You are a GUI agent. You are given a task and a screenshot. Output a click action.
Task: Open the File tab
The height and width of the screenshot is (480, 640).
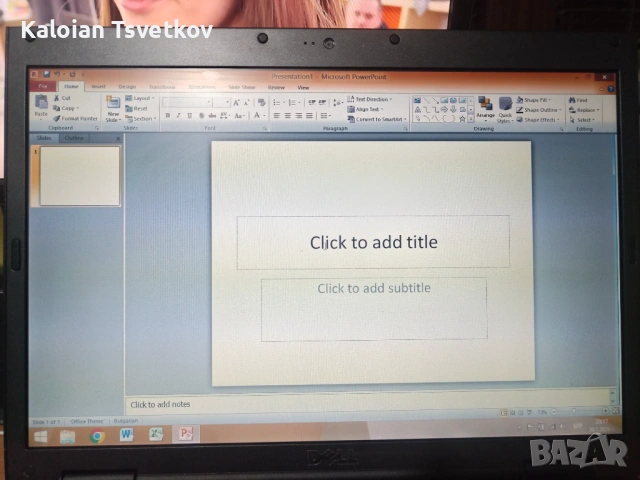42,87
